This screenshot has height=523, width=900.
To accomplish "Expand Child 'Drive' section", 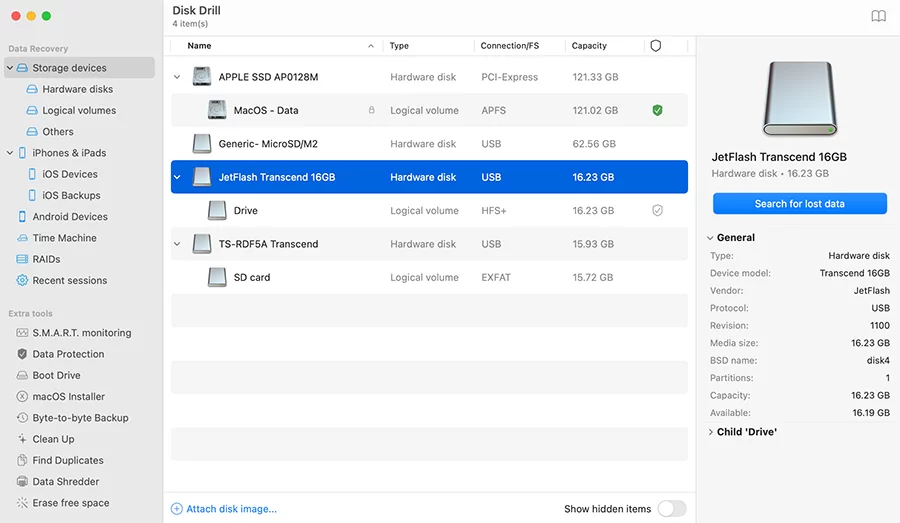I will coord(710,432).
